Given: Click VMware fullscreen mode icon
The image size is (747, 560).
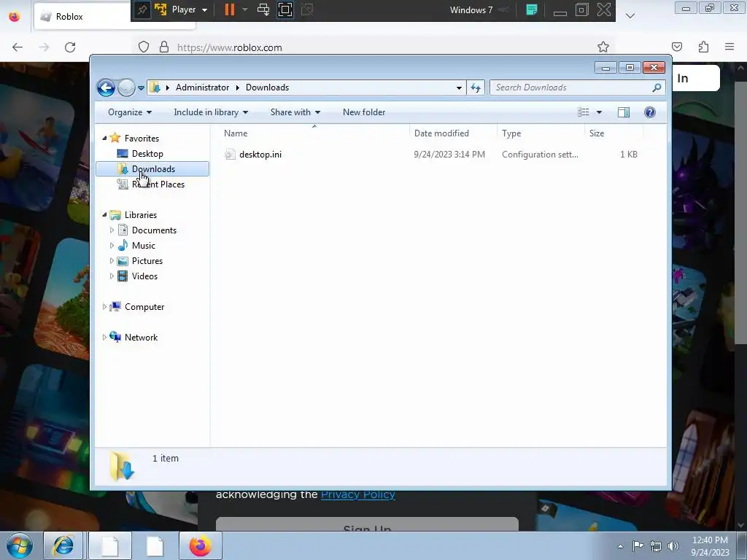Looking at the screenshot, I should click(285, 9).
